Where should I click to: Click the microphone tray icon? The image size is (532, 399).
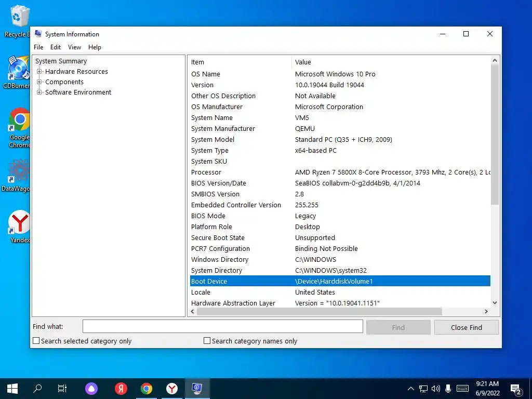[448, 389]
